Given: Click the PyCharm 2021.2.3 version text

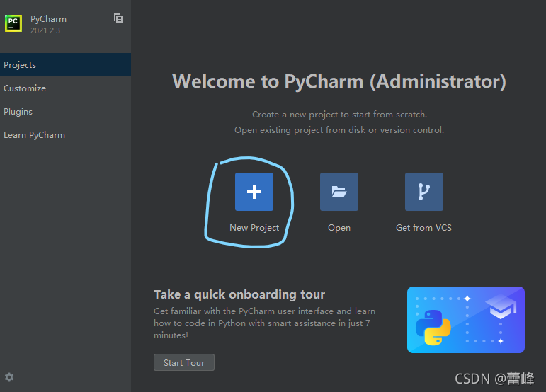Looking at the screenshot, I should click(x=45, y=30).
